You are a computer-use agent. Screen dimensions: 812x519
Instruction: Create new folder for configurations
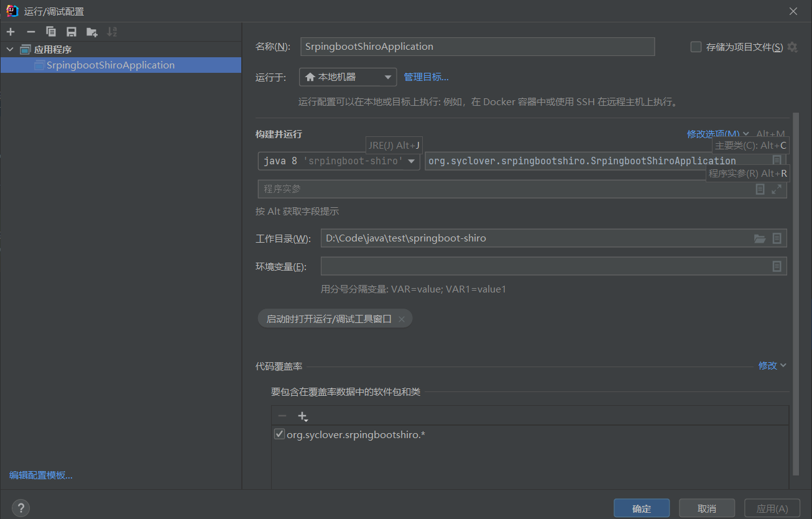click(x=92, y=32)
